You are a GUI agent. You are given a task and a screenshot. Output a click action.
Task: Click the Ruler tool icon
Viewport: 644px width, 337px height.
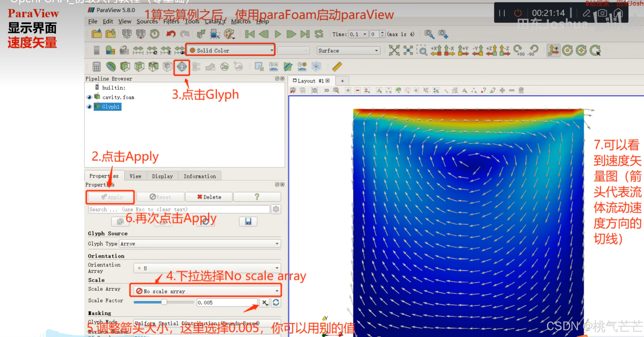[x=337, y=67]
